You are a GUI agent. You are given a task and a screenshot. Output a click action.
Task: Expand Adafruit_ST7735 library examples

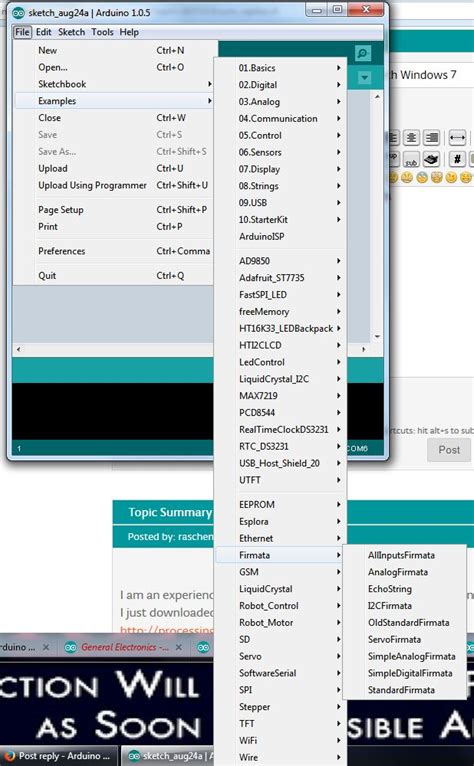pyautogui.click(x=280, y=277)
